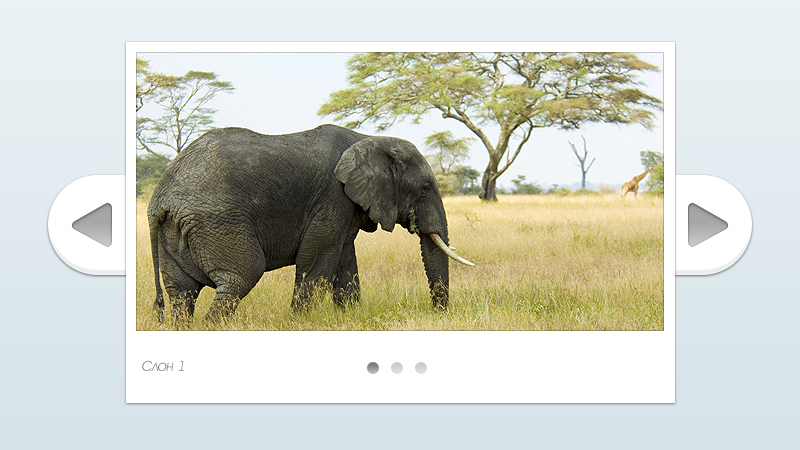Click the elephant's ear
The width and height of the screenshot is (800, 450).
click(367, 180)
